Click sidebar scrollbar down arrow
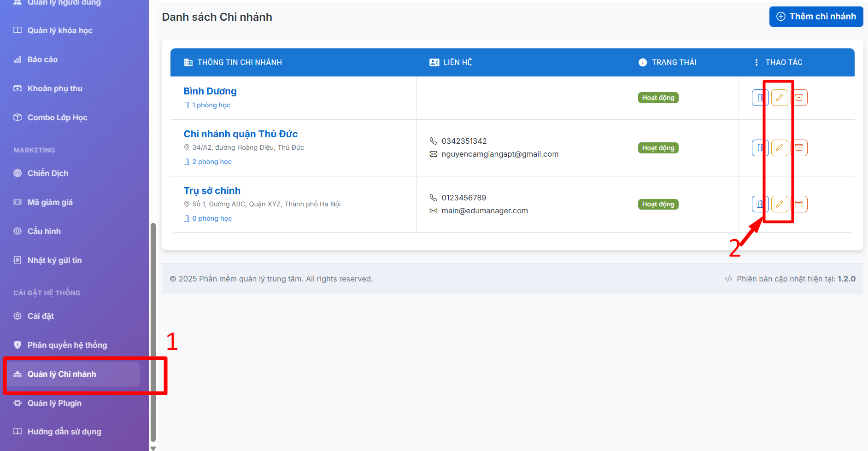The height and width of the screenshot is (451, 868). [x=153, y=448]
